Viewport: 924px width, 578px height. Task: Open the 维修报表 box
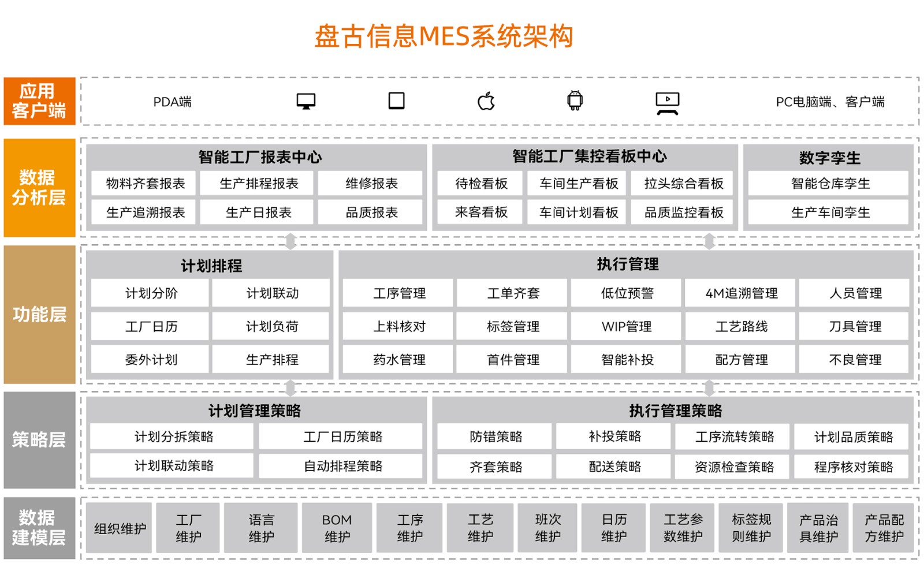(371, 184)
